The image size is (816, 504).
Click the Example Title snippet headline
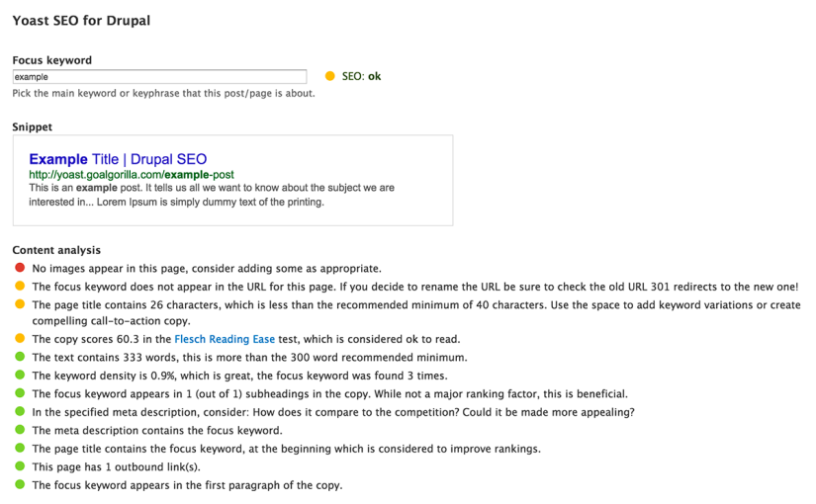118,159
